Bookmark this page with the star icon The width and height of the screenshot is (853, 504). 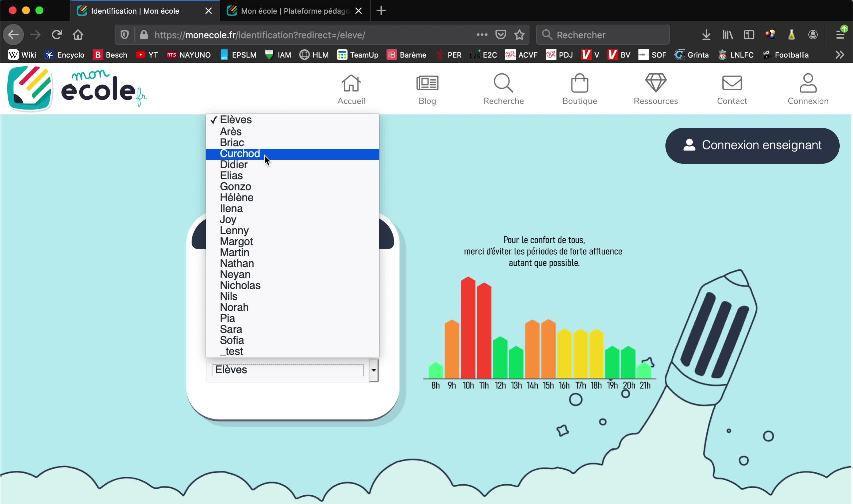[519, 35]
